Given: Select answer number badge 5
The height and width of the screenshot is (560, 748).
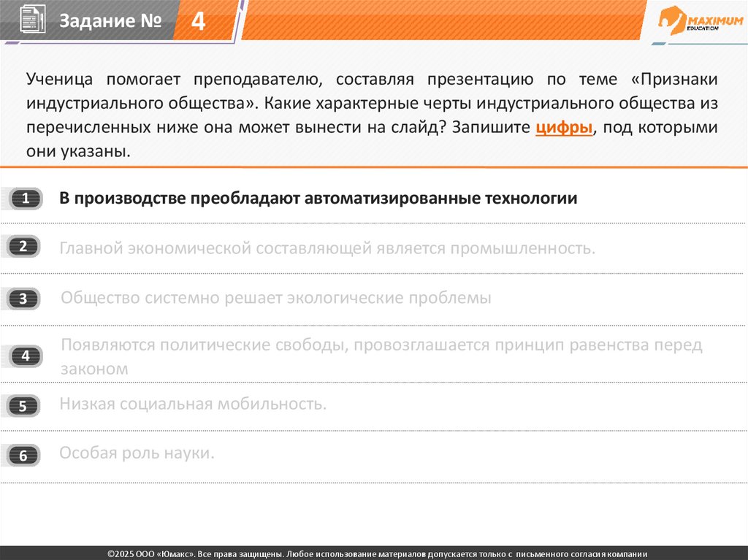Looking at the screenshot, I should 23,406.
